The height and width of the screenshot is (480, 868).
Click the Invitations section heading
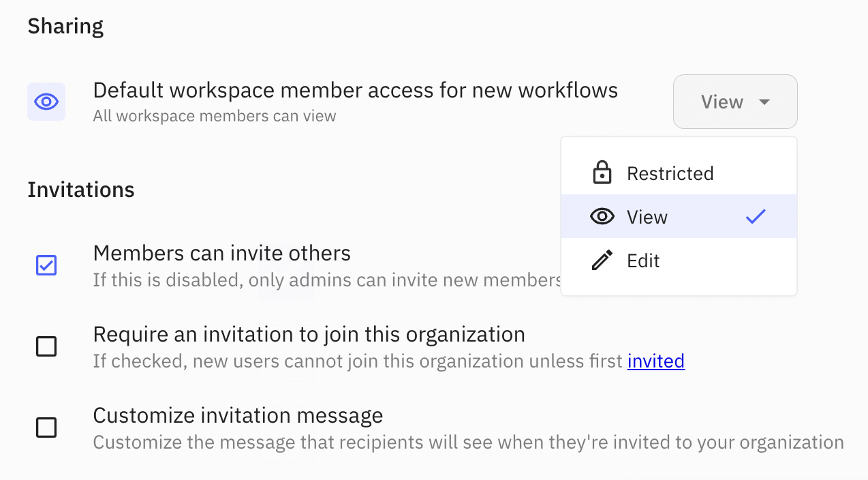[x=81, y=190]
